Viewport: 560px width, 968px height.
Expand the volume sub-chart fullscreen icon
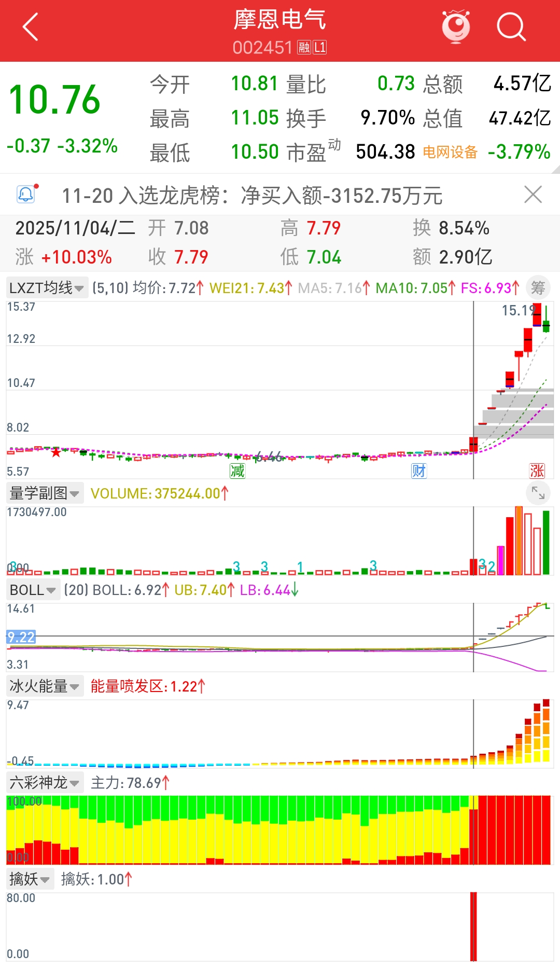[x=538, y=493]
